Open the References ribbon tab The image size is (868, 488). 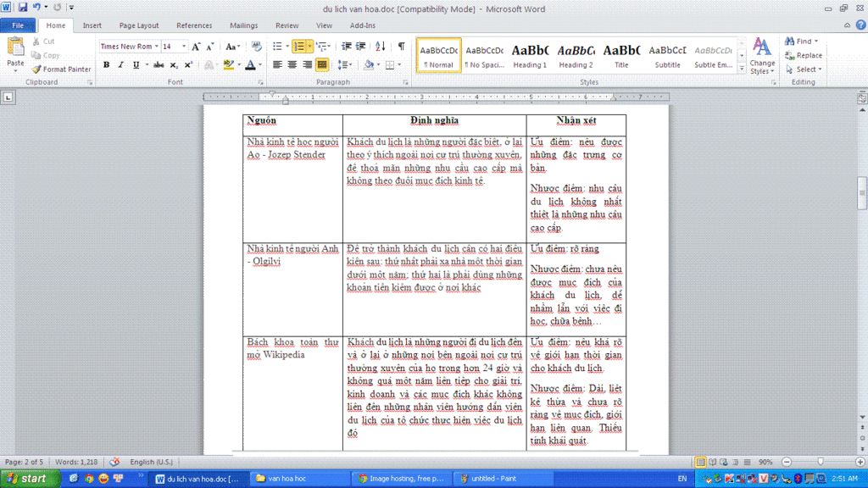194,25
